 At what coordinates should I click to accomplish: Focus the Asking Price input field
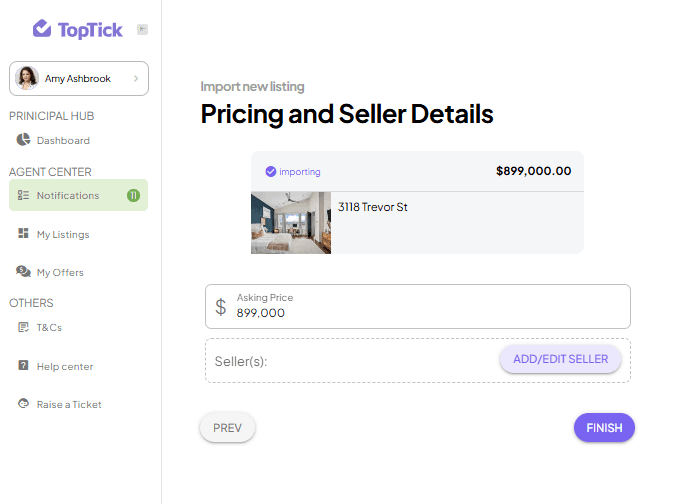click(418, 306)
